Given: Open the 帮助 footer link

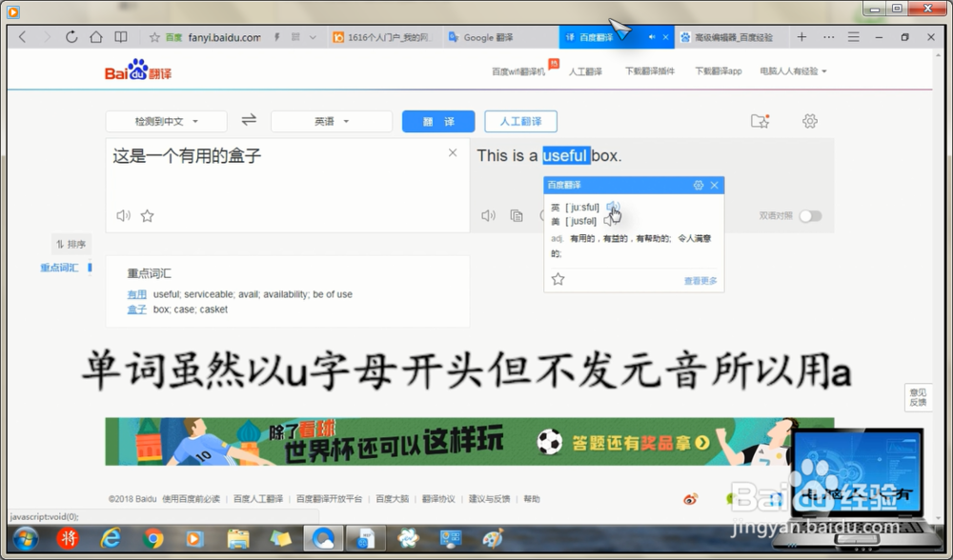Looking at the screenshot, I should (532, 499).
